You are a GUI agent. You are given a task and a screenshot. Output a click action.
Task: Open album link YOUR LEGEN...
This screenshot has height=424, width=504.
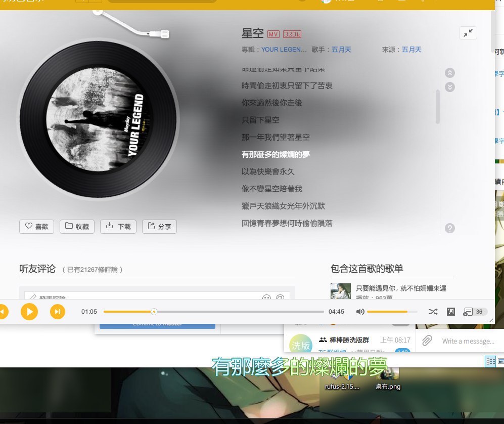point(284,50)
